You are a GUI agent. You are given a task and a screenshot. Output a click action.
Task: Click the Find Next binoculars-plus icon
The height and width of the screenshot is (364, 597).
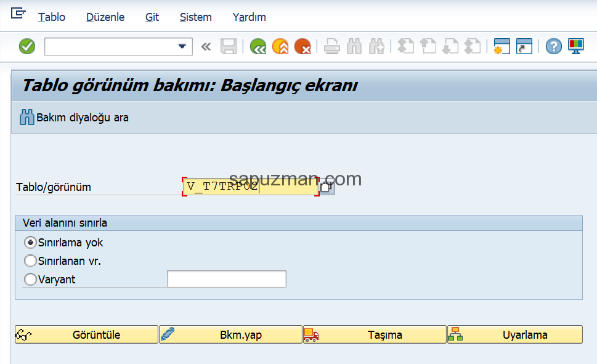click(x=377, y=47)
